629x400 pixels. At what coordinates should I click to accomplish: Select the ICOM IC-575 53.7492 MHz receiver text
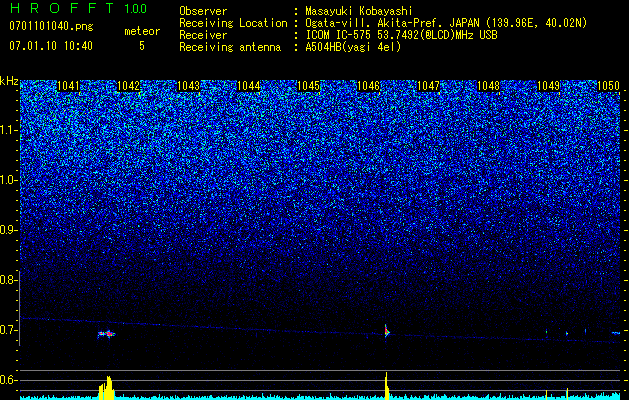click(x=402, y=35)
